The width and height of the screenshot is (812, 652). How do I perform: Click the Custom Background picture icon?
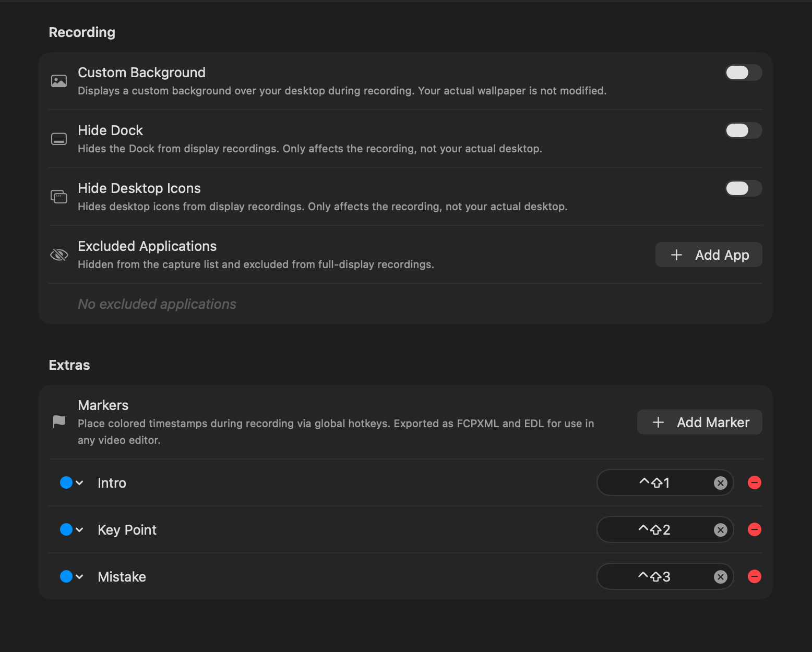click(x=59, y=81)
